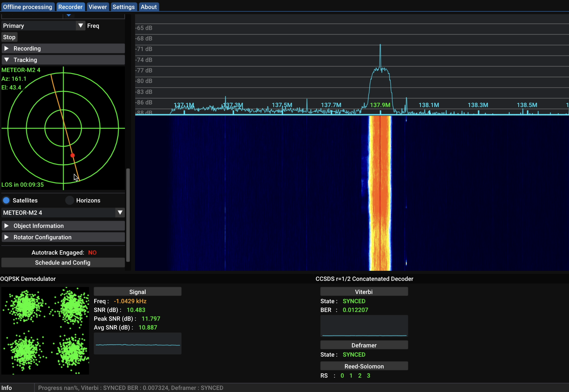569x392 pixels.
Task: Toggle Autotrack Engaged status
Action: 92,252
